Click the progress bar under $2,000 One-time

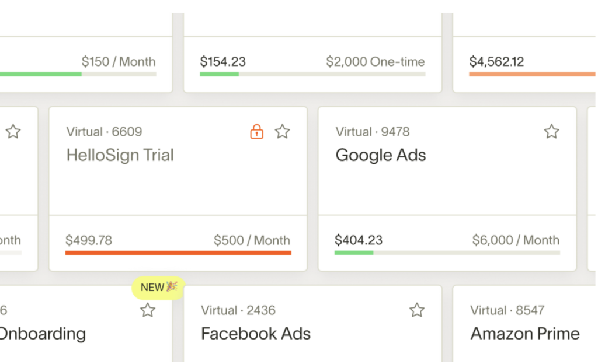[x=313, y=74]
